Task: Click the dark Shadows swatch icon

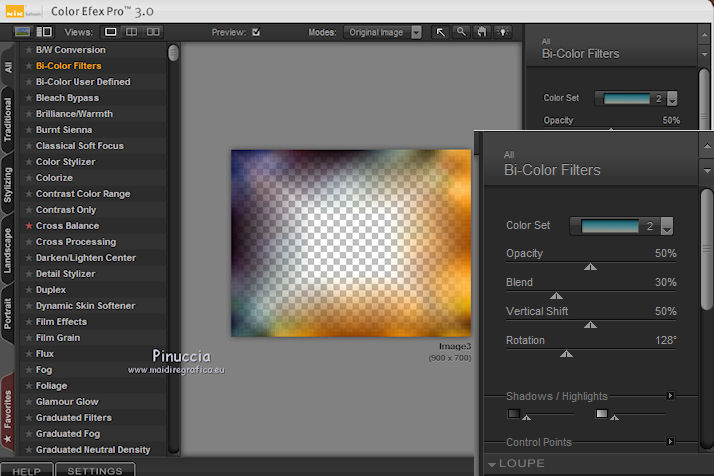Action: pyautogui.click(x=514, y=414)
